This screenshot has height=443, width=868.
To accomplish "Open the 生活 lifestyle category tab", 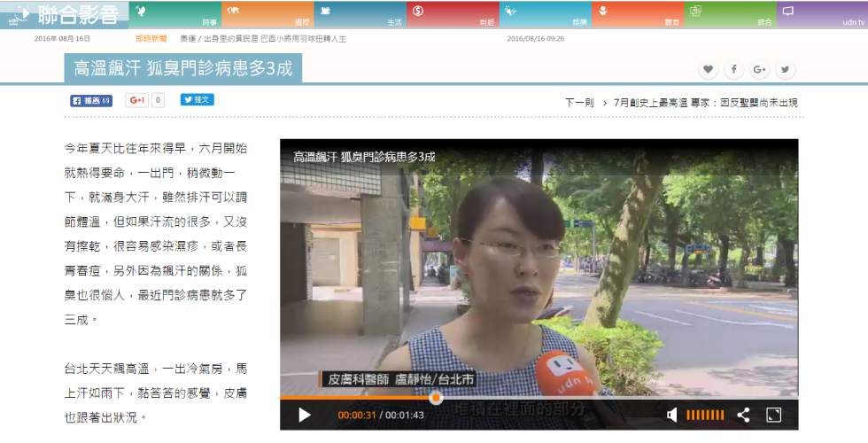I will point(360,14).
